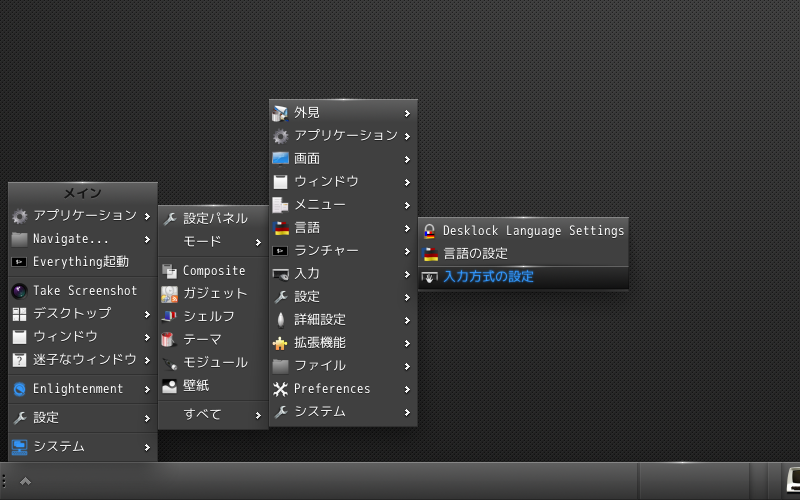800x500 pixels.
Task: Click wrench icon beside システム in settings category menu
Action: [x=280, y=412]
